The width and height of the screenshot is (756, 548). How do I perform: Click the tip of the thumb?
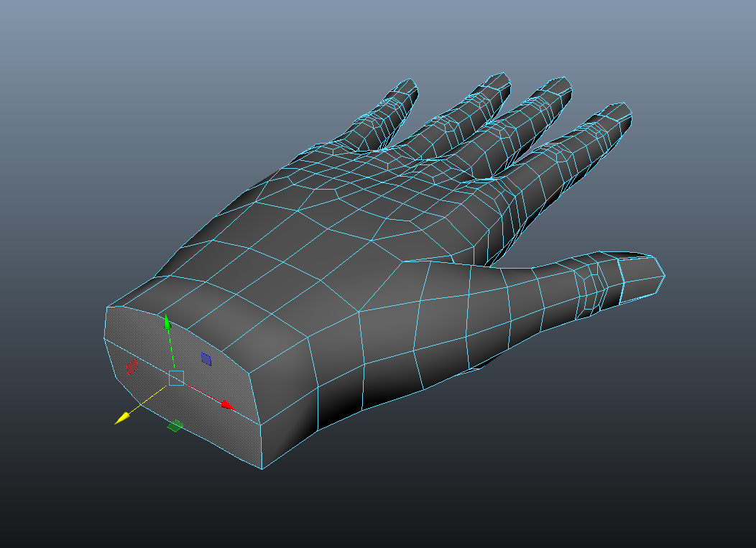658,273
